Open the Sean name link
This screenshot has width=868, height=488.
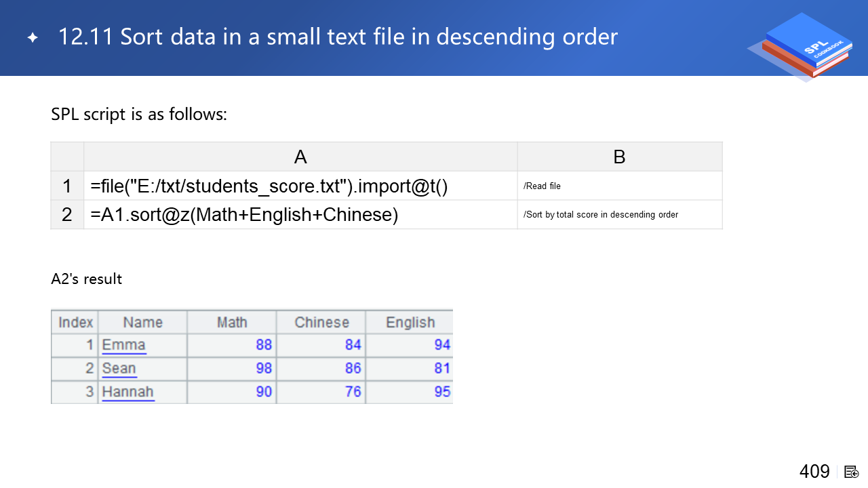pyautogui.click(x=119, y=369)
